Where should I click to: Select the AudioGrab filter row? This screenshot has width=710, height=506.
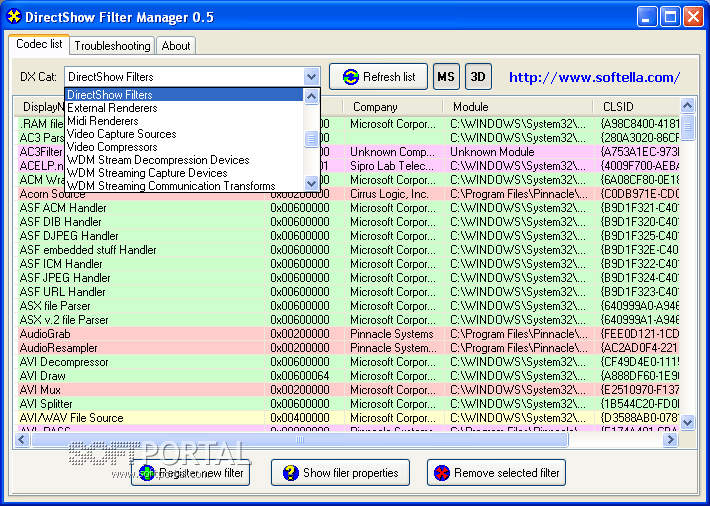pos(347,334)
